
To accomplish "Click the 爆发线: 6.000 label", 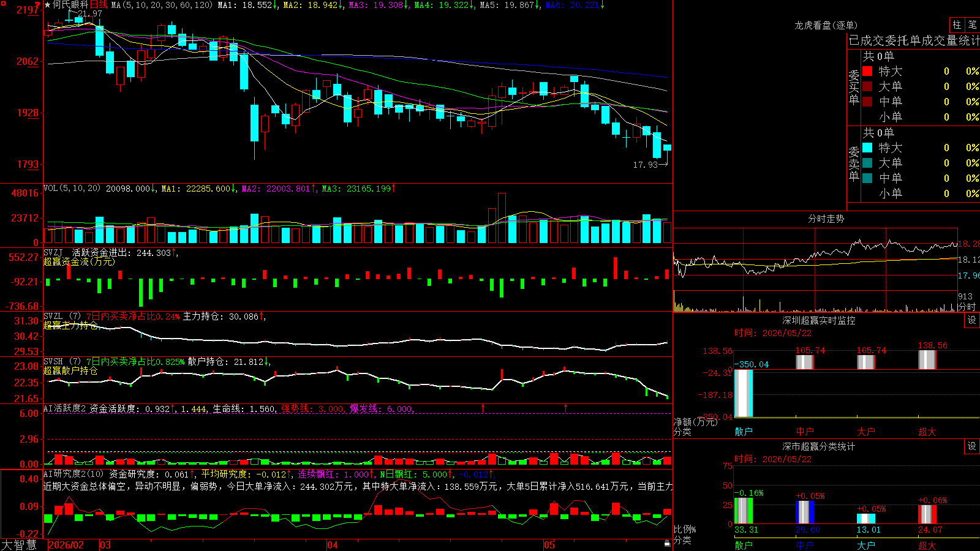I will pos(381,408).
